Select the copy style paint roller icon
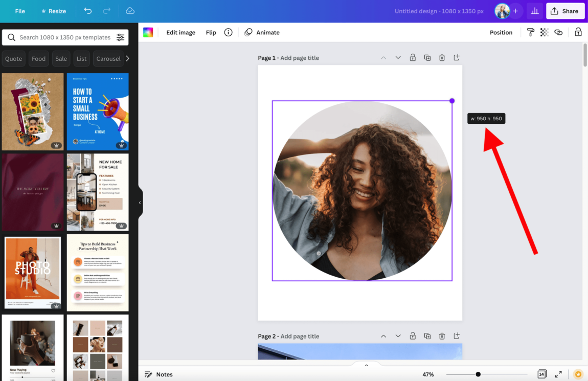588x381 pixels. [x=530, y=32]
